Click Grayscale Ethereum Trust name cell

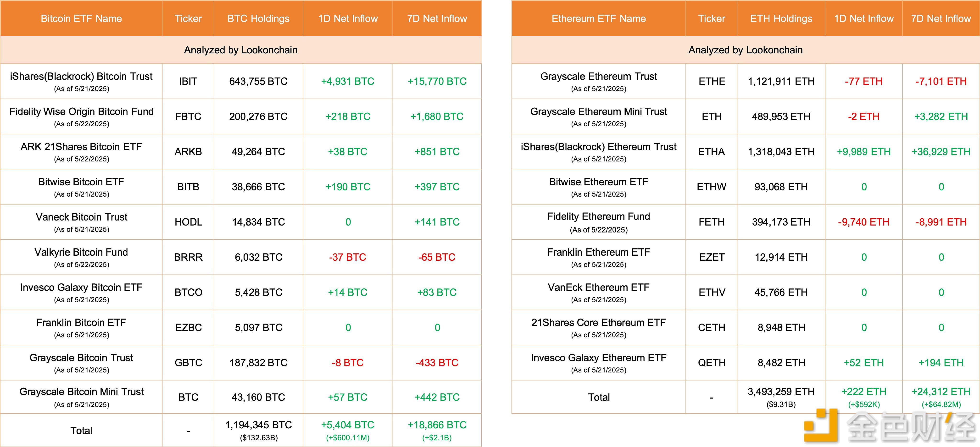598,77
